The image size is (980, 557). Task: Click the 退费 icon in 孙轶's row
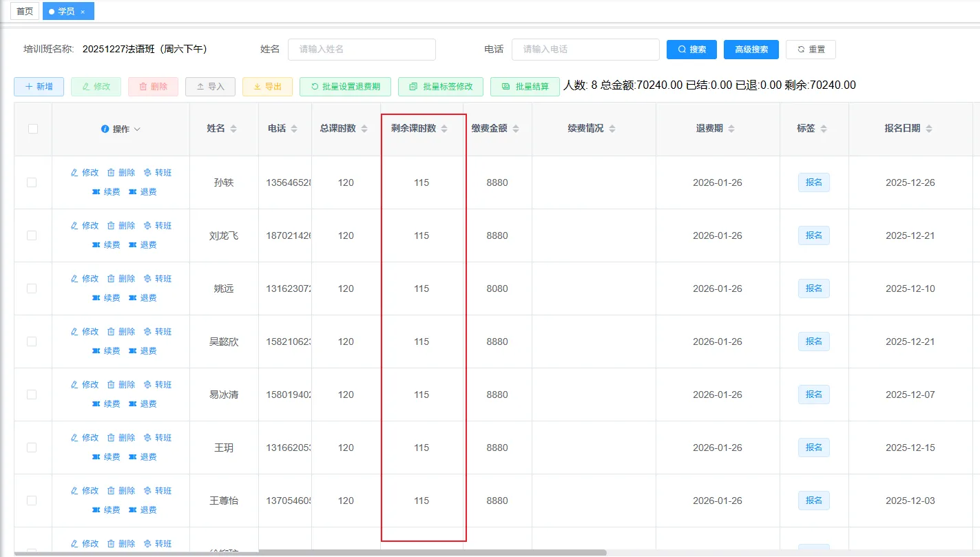click(133, 192)
